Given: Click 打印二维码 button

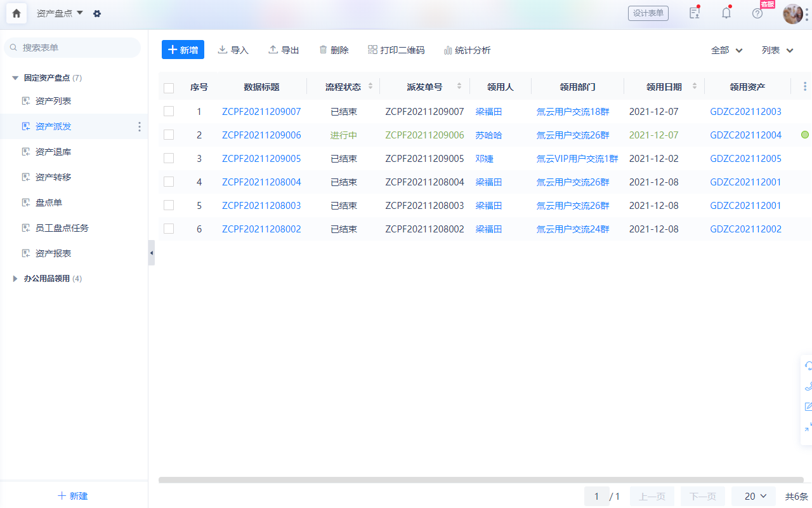Looking at the screenshot, I should pos(396,50).
